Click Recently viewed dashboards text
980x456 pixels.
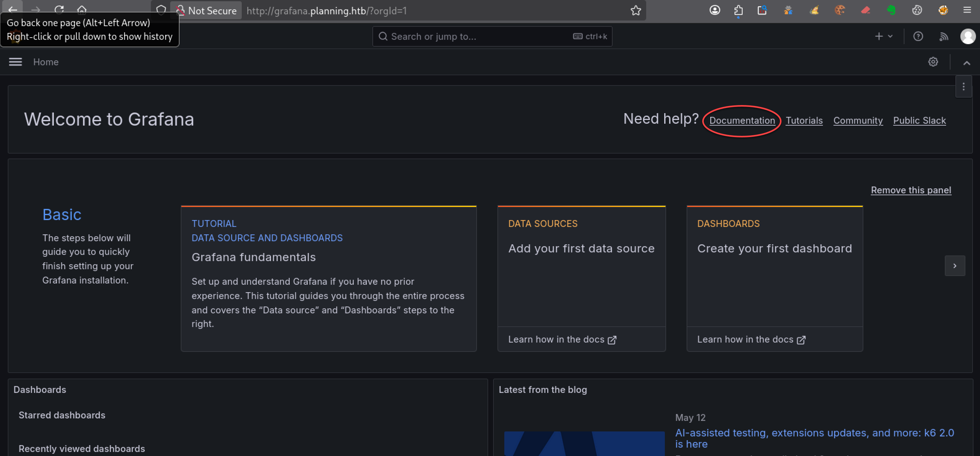click(82, 449)
